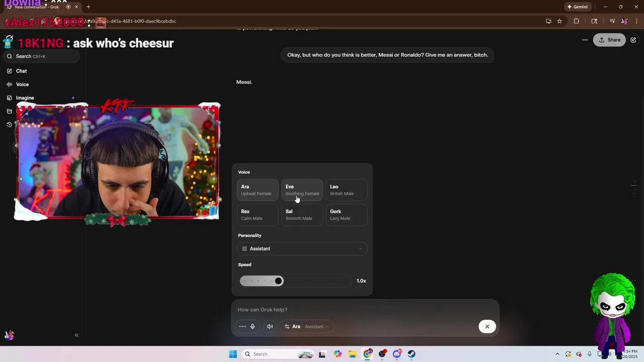
Task: Open the Windows Start menu
Action: 233,354
